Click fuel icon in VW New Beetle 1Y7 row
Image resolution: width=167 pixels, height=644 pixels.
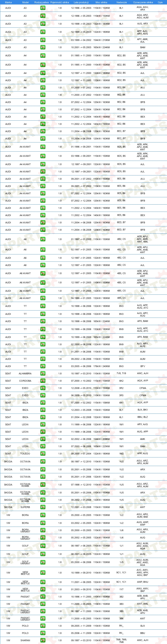point(43,589)
